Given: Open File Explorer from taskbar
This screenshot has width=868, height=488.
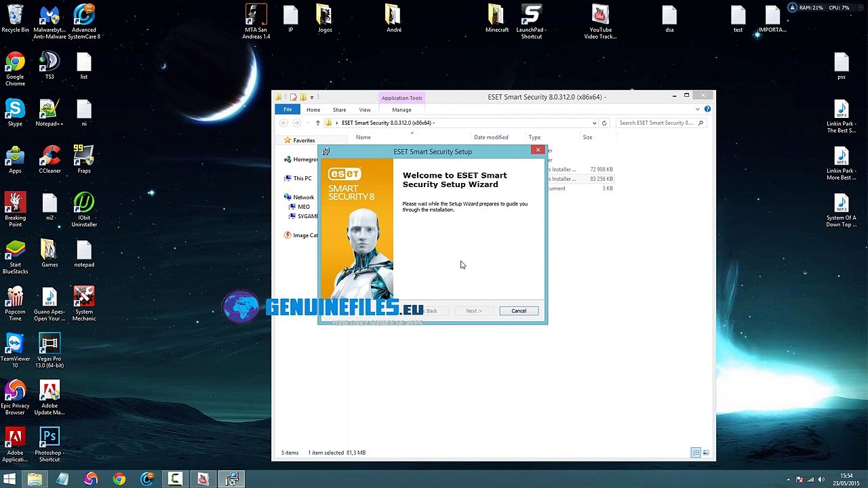Looking at the screenshot, I should tap(35, 480).
